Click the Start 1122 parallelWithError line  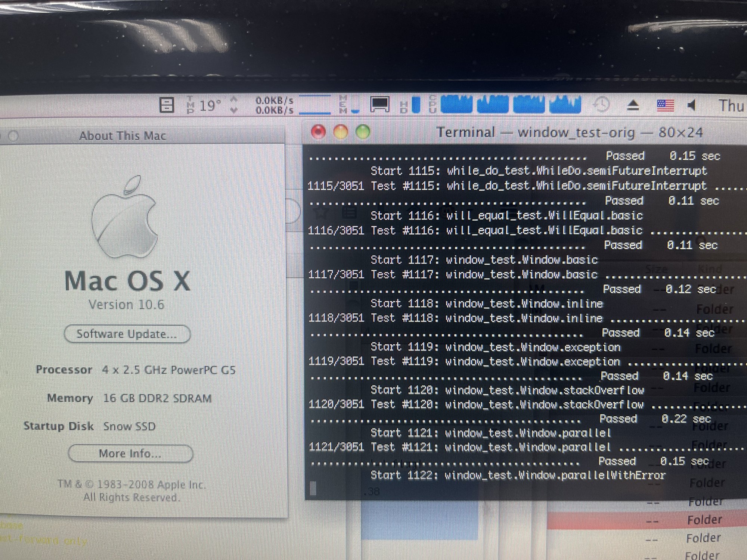click(518, 475)
